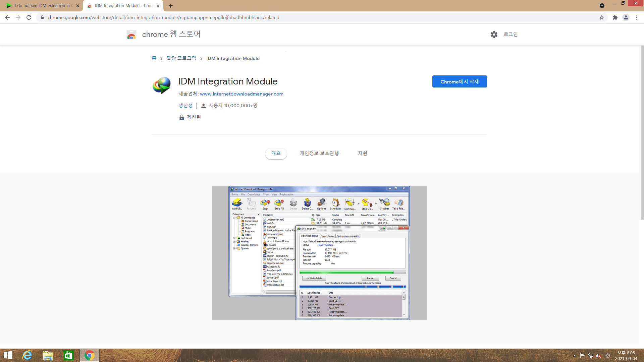This screenshot has width=644, height=362.
Task: Open Action Center flag icon
Action: tap(582, 356)
